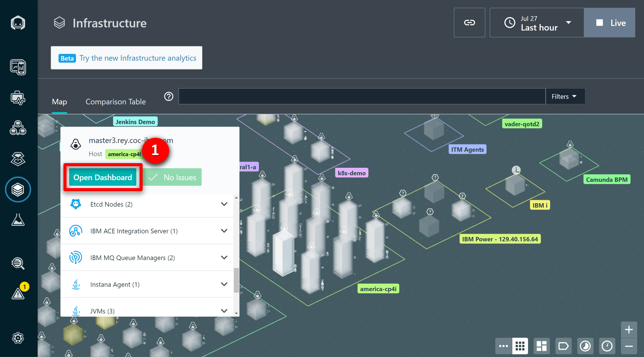This screenshot has width=644, height=357.
Task: Expand IBM MQ Queue Managers (2)
Action: (147, 258)
